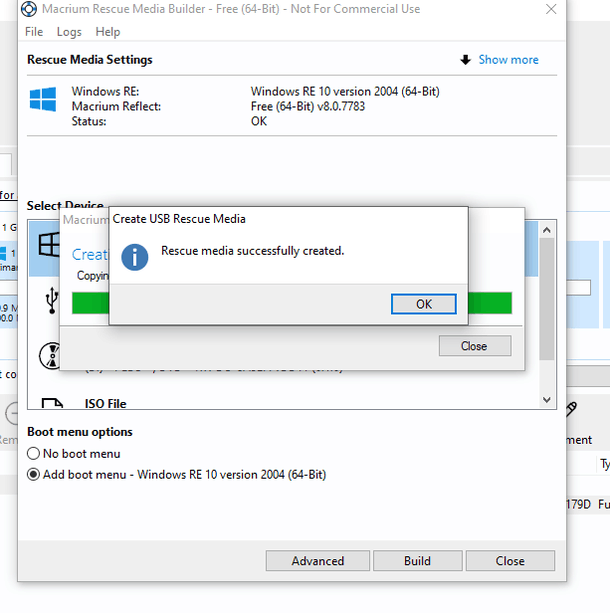The width and height of the screenshot is (610, 613).
Task: Open the File menu
Action: 34,32
